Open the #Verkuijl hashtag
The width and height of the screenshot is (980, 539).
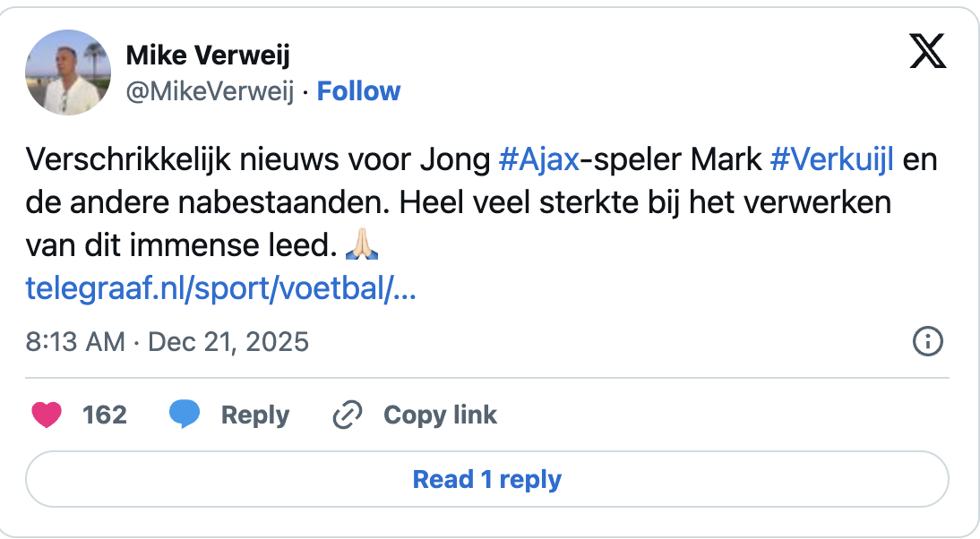click(831, 161)
